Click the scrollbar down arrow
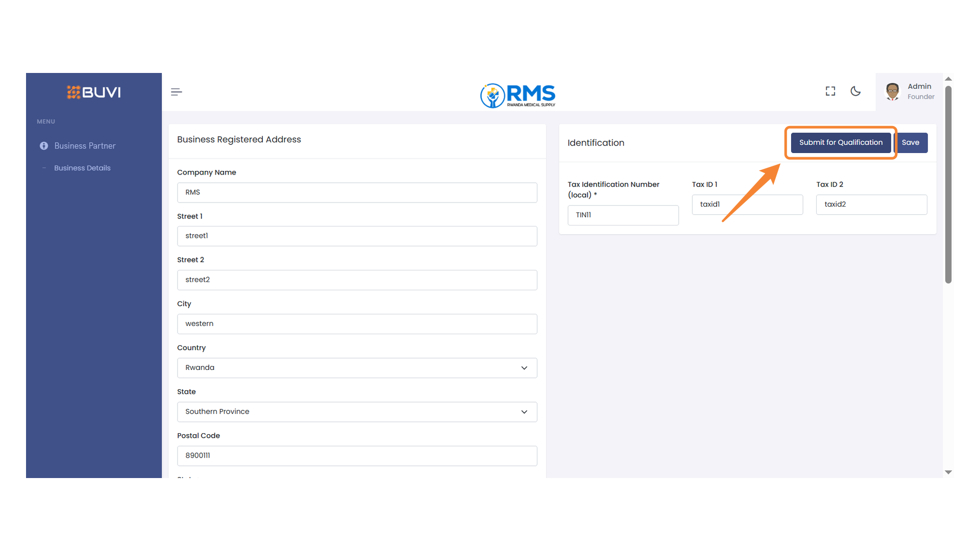 point(948,472)
